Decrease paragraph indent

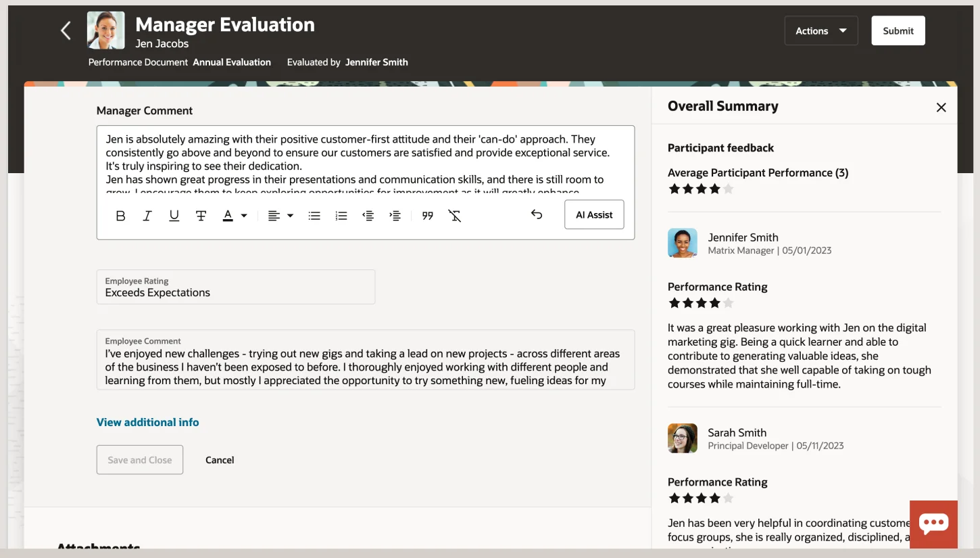click(x=368, y=216)
